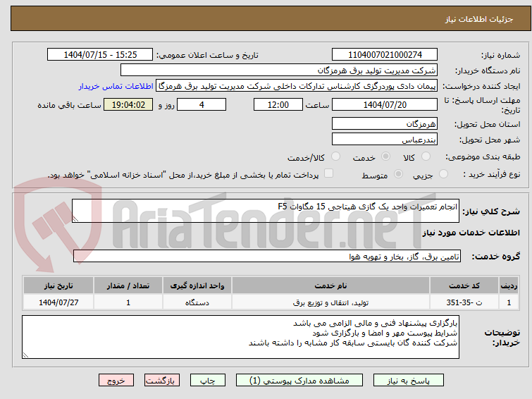Click the تاریخ نیاز column header
The width and height of the screenshot is (532, 399).
click(x=58, y=286)
